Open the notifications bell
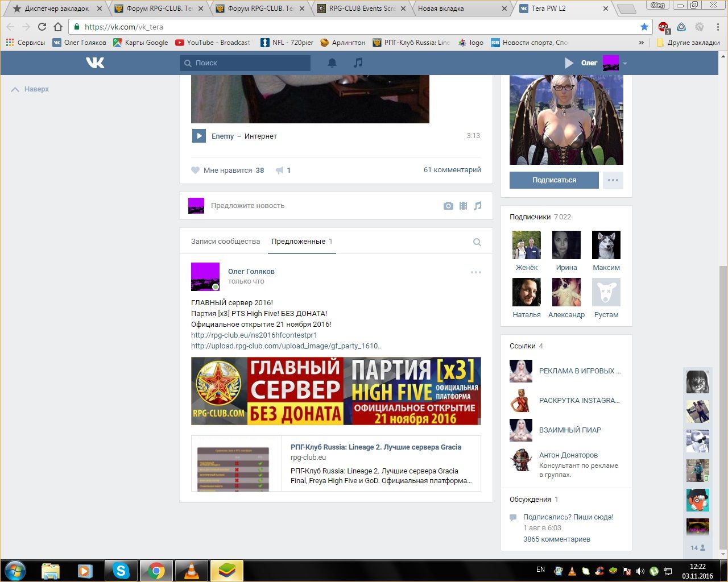 pyautogui.click(x=332, y=63)
